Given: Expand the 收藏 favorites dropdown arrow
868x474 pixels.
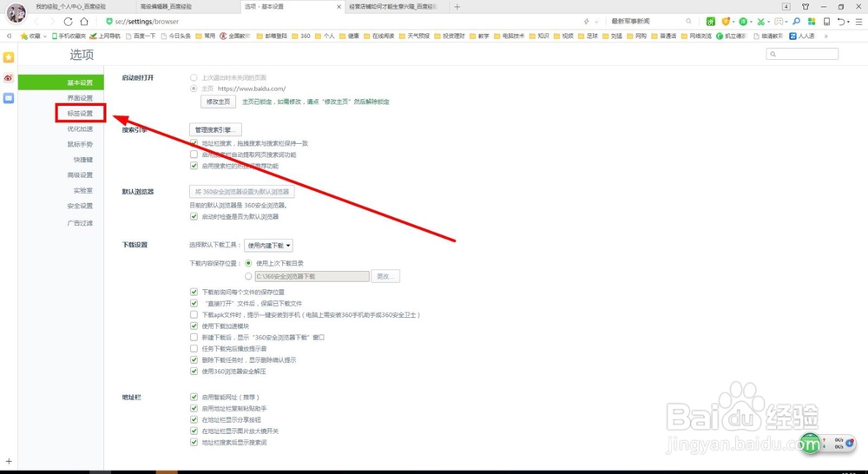Looking at the screenshot, I should [45, 36].
